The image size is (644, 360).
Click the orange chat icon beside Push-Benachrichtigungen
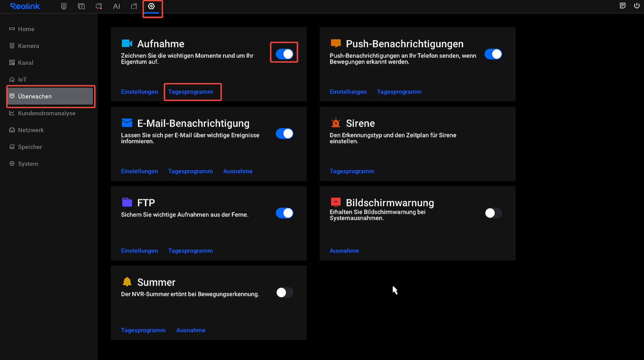click(x=336, y=43)
